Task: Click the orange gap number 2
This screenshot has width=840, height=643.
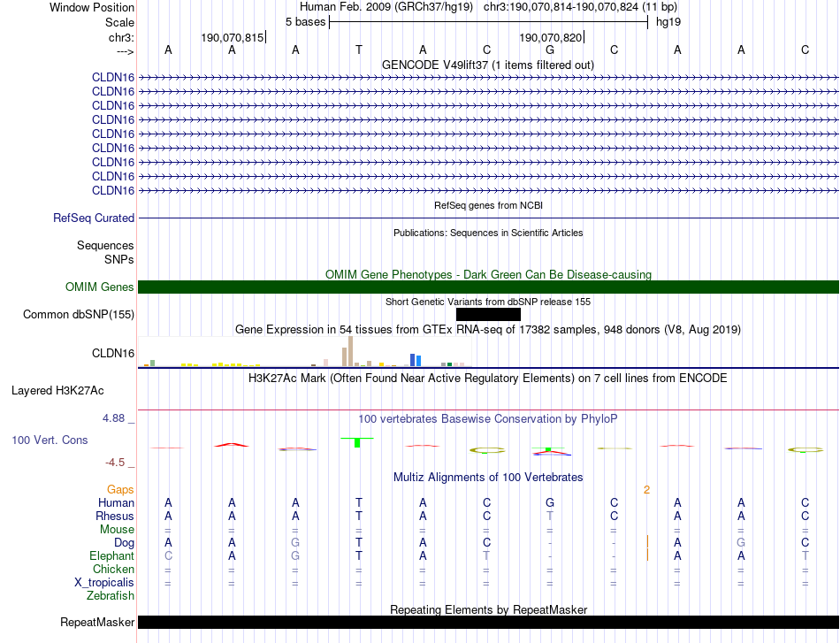Action: click(x=646, y=489)
